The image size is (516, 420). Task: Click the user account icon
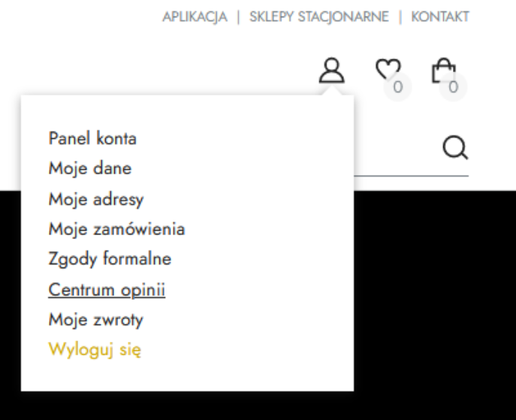(x=332, y=71)
